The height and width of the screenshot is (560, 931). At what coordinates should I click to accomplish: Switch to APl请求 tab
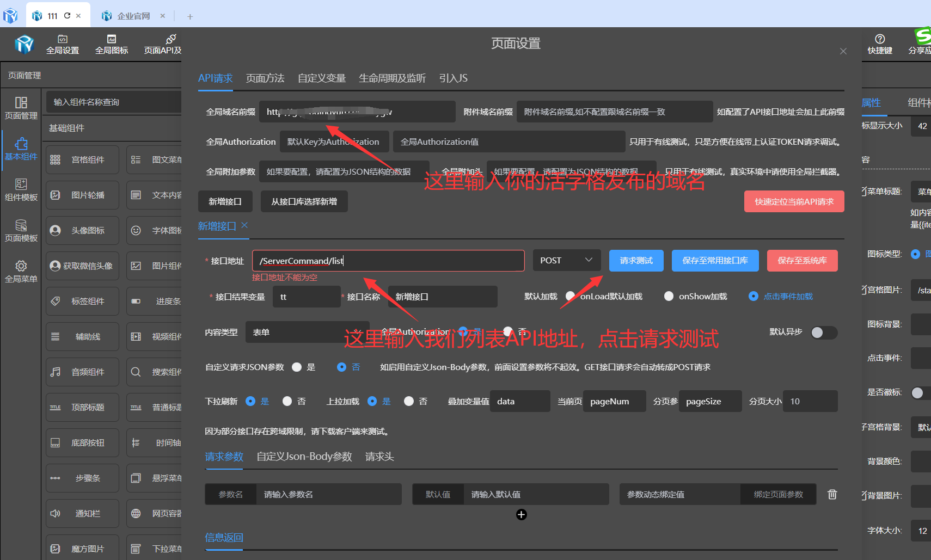pos(216,78)
